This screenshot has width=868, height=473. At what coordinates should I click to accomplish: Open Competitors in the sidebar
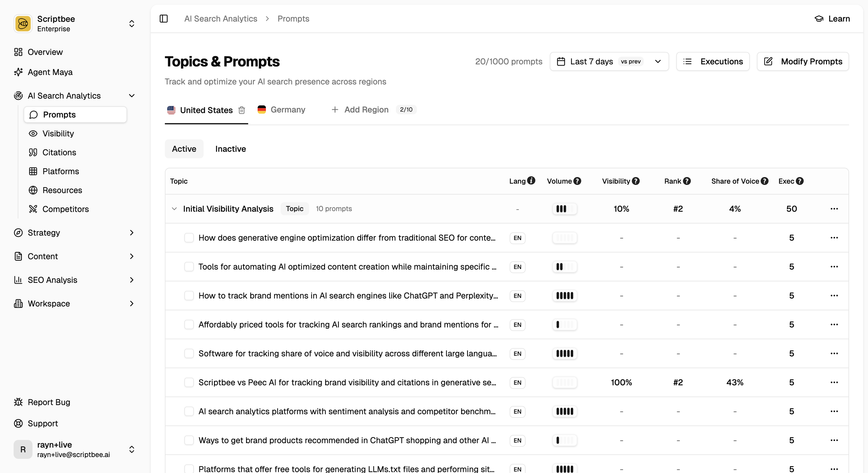pyautogui.click(x=65, y=209)
